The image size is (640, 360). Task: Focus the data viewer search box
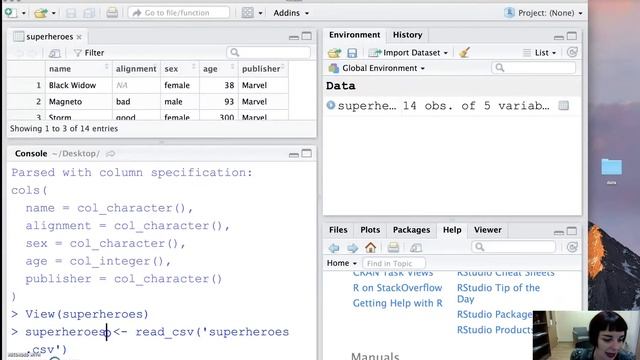click(x=269, y=52)
